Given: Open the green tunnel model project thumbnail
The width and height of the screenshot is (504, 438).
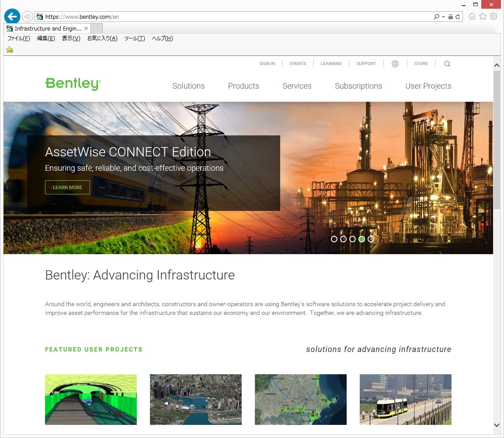Looking at the screenshot, I should pyautogui.click(x=91, y=400).
